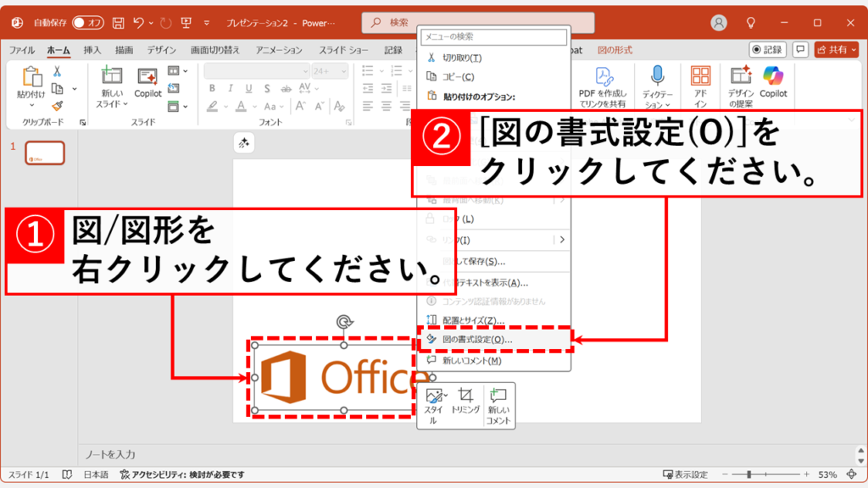868x488 pixels.
Task: Click the account profile avatar icon
Action: click(x=719, y=23)
